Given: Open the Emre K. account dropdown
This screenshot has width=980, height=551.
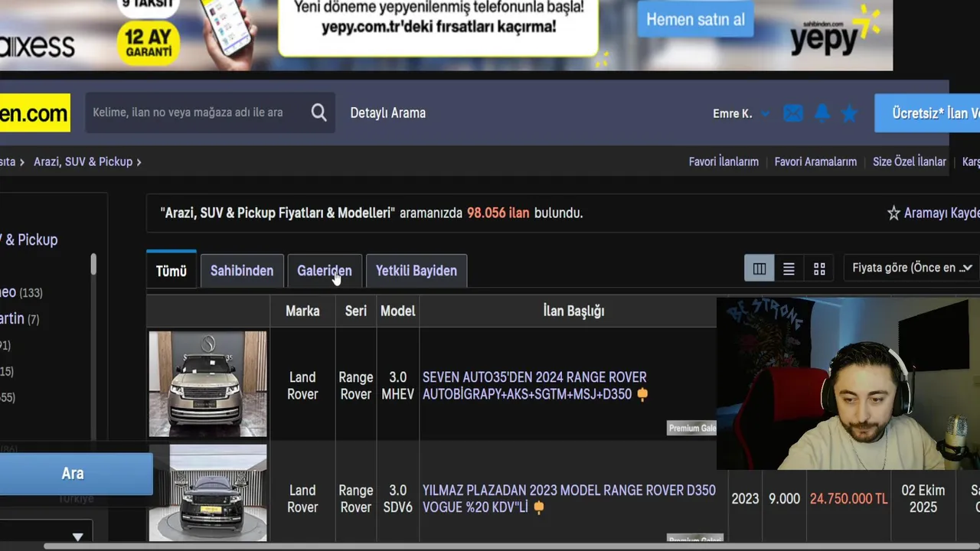Looking at the screenshot, I should tap(740, 113).
